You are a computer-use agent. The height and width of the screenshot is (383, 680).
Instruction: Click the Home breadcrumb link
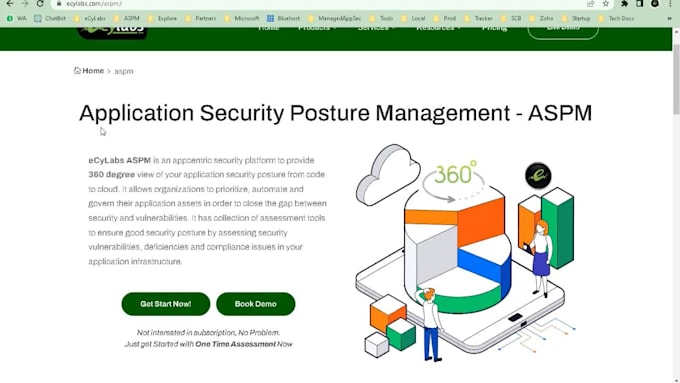point(93,71)
